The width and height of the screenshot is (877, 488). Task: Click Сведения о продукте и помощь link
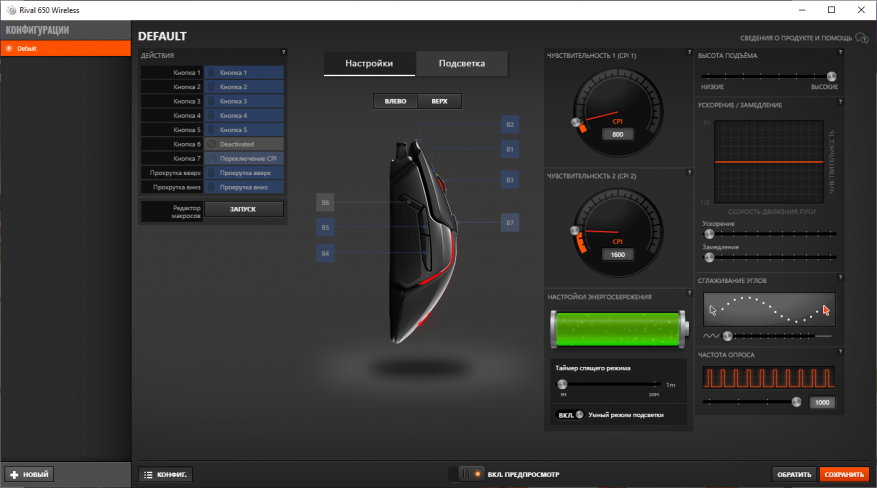(796, 38)
